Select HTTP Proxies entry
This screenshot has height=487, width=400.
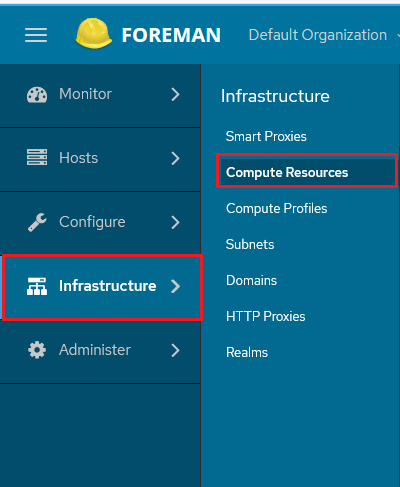pyautogui.click(x=265, y=316)
